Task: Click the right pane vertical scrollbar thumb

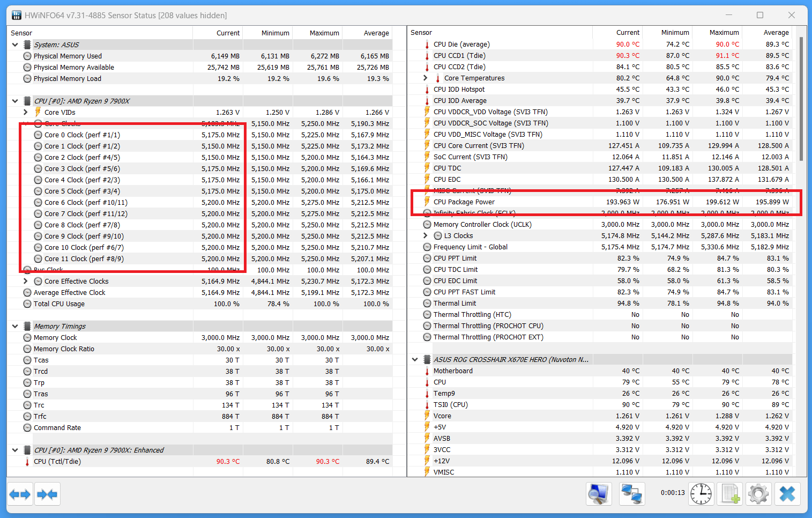Action: pyautogui.click(x=801, y=99)
